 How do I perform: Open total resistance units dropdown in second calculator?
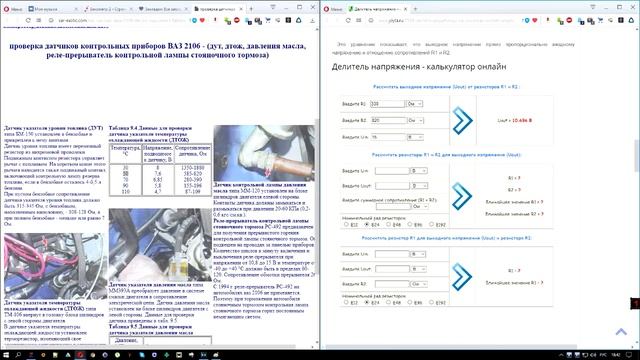[420, 207]
